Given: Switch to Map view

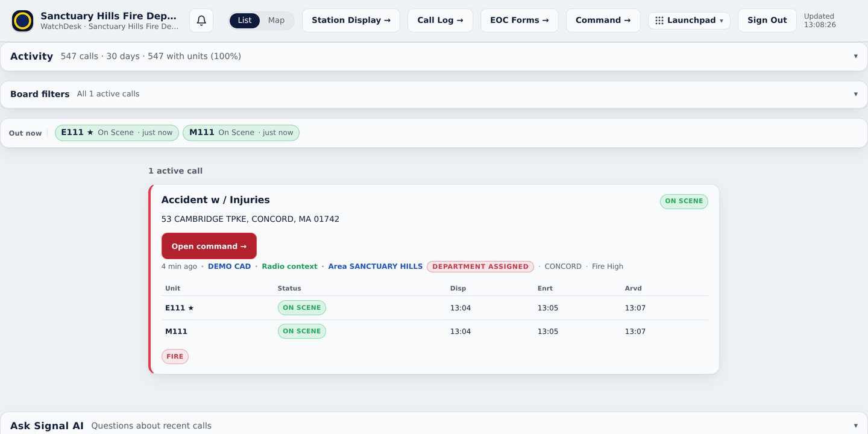Looking at the screenshot, I should coord(276,20).
